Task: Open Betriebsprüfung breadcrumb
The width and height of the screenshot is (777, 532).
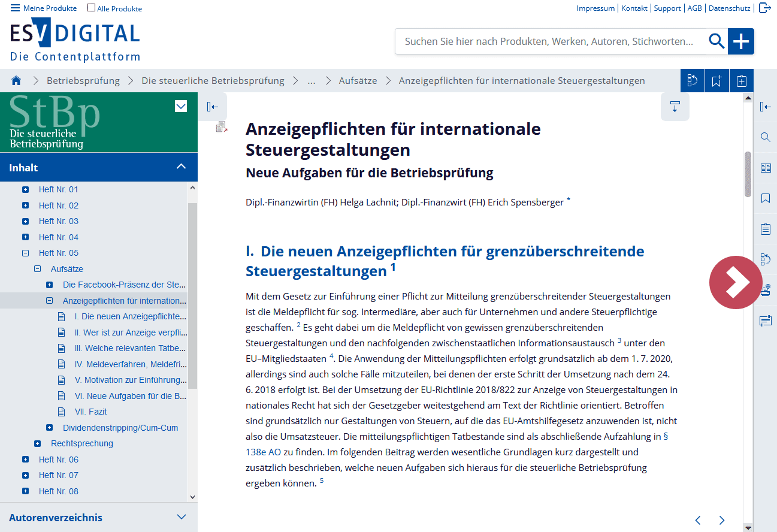Action: click(83, 80)
